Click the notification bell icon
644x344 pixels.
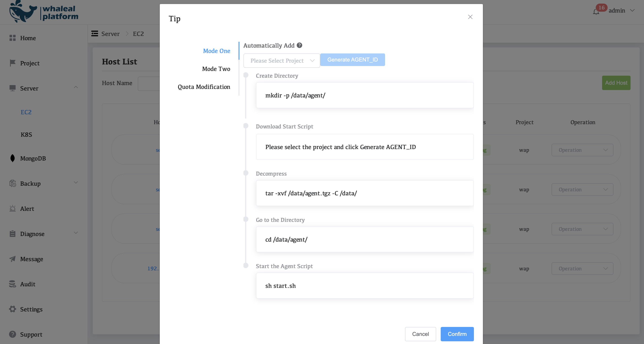click(596, 12)
